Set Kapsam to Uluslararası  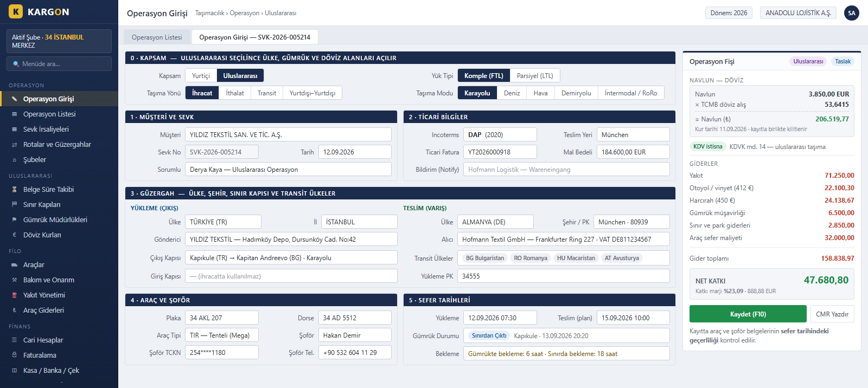pos(240,76)
